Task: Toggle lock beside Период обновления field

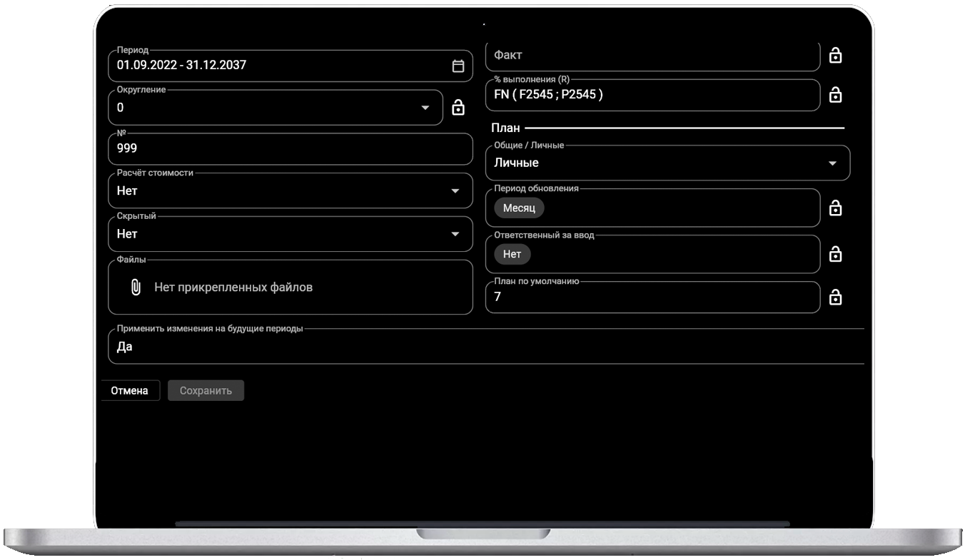Action: pos(835,208)
